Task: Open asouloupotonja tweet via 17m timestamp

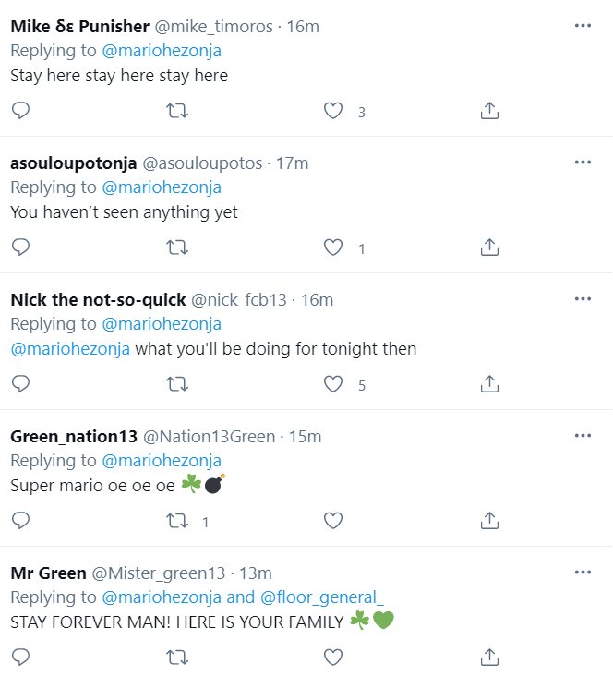Action: tap(293, 163)
